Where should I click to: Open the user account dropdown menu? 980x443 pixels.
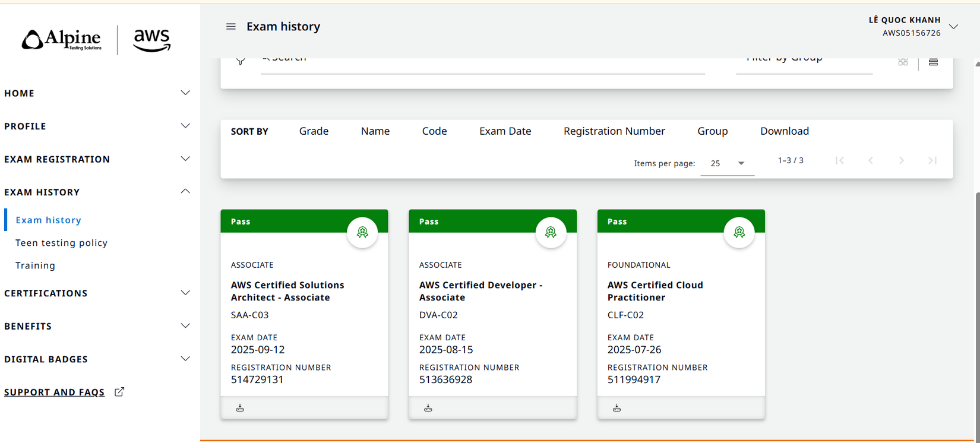pyautogui.click(x=953, y=27)
